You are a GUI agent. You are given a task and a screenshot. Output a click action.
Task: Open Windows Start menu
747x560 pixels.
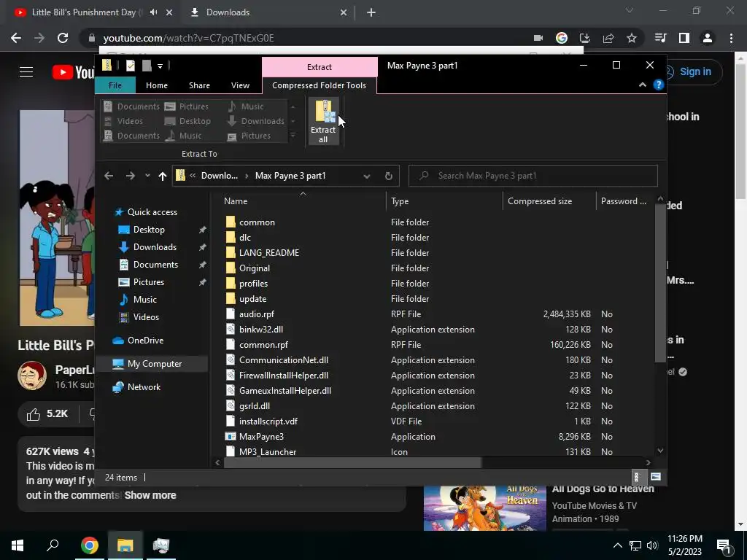[18, 545]
